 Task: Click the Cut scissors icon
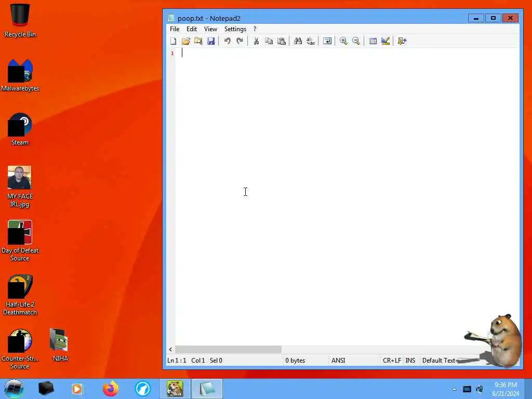[x=256, y=41]
